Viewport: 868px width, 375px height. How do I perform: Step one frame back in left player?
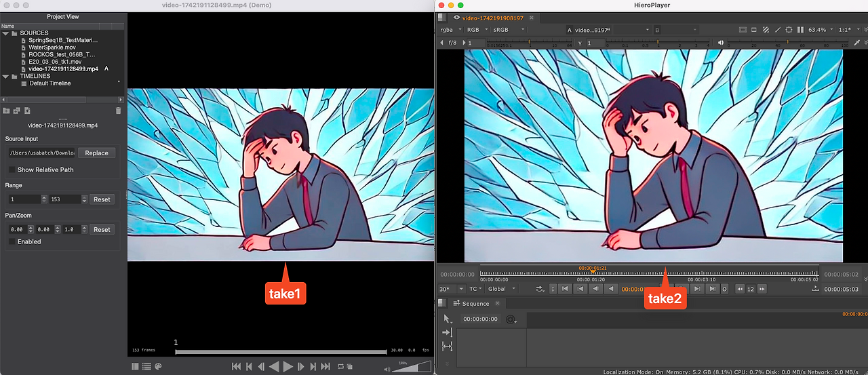261,366
